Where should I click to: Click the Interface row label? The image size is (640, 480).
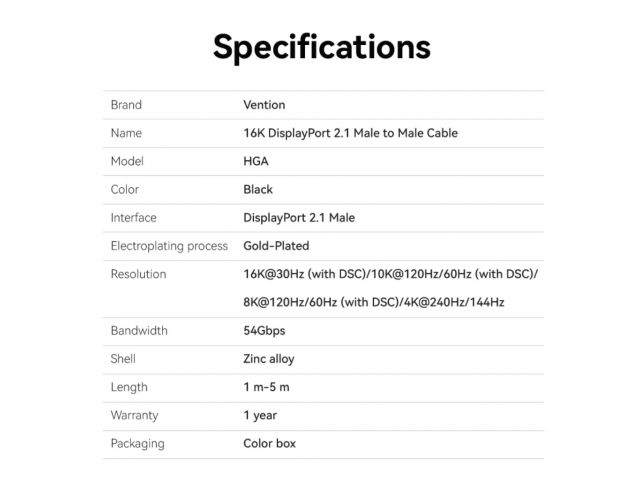pyautogui.click(x=133, y=218)
